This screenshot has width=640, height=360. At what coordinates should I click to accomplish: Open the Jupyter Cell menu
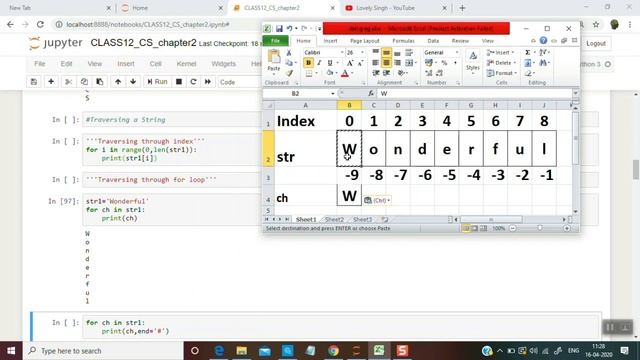pyautogui.click(x=156, y=64)
